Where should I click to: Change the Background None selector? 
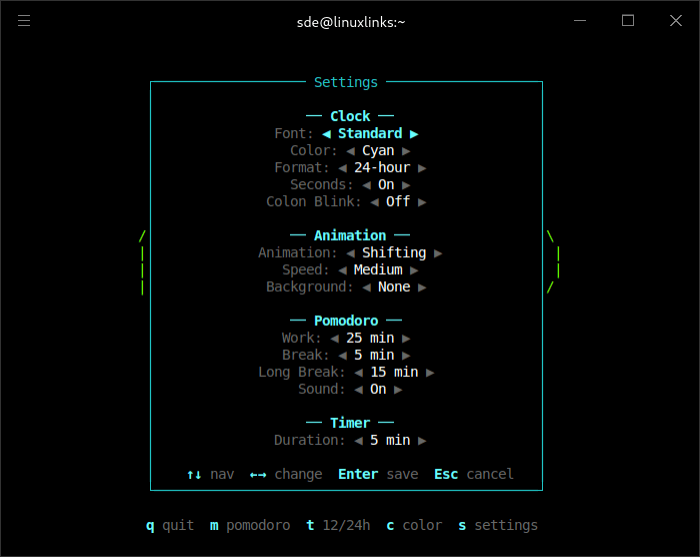point(394,287)
